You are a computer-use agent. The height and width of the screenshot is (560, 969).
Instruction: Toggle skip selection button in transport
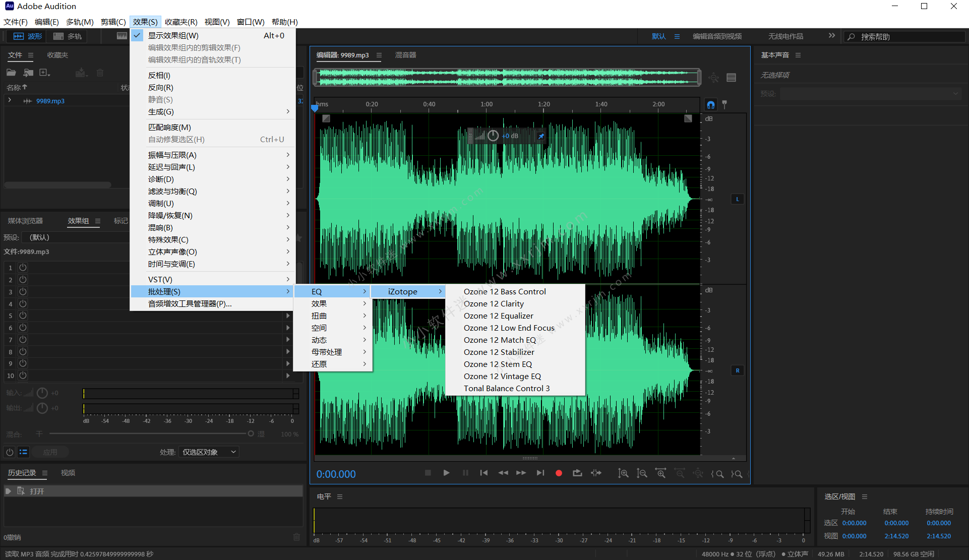pyautogui.click(x=596, y=473)
